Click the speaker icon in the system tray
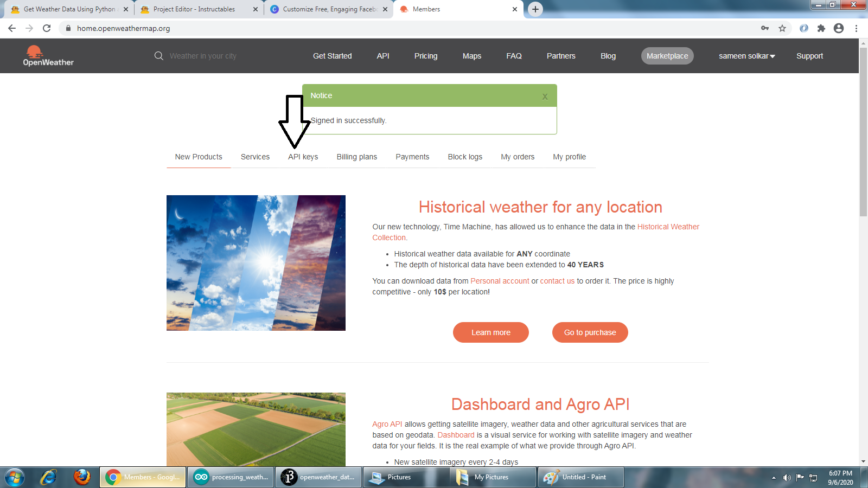868x488 pixels. point(787,477)
